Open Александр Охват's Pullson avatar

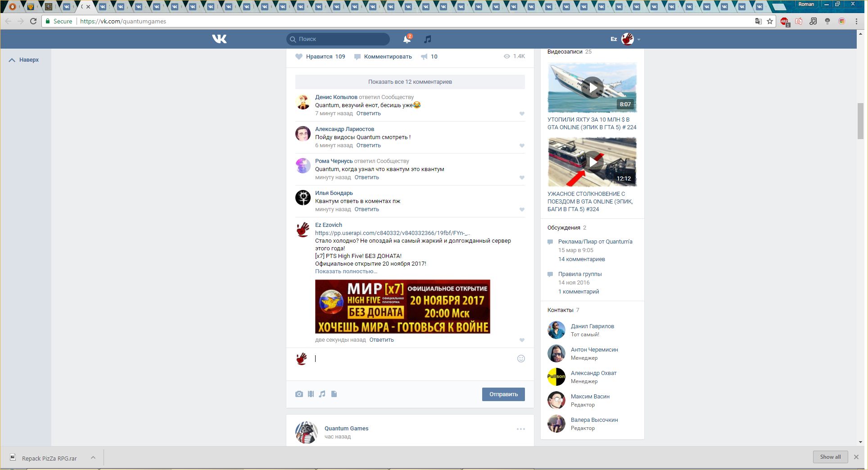coord(556,377)
